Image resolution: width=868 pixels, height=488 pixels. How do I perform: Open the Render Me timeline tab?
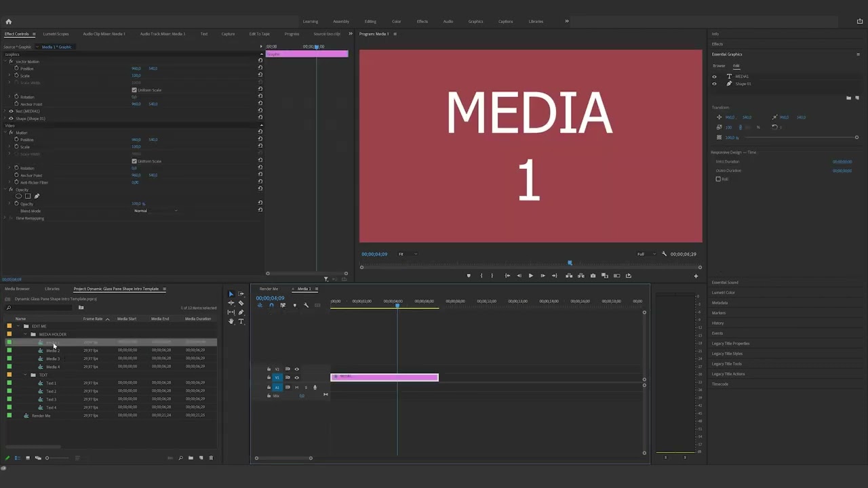269,289
